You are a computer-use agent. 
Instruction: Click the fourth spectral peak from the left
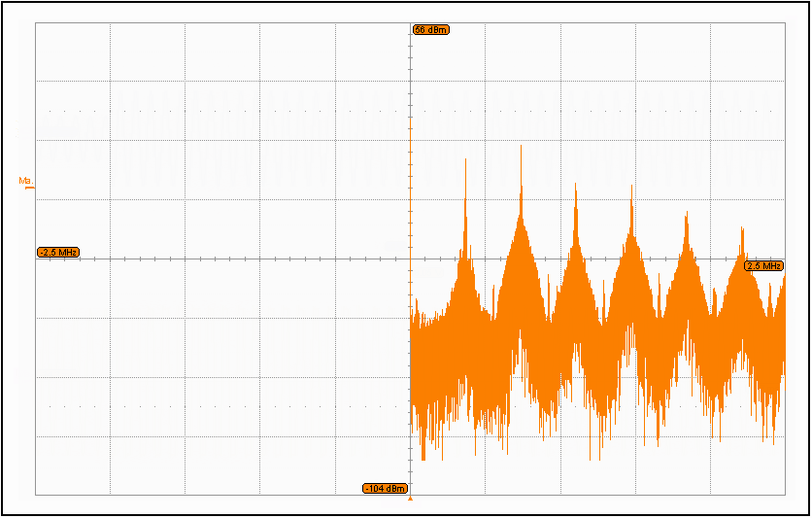tap(632, 187)
